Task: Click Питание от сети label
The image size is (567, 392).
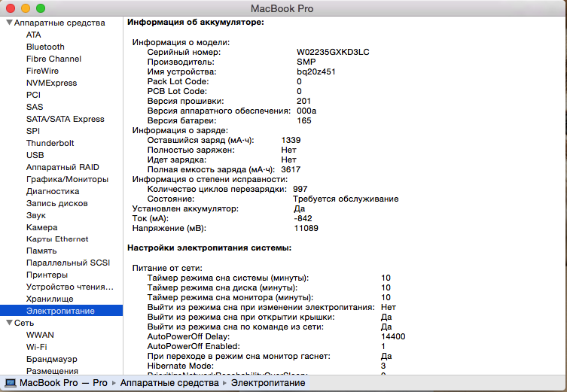Action: coord(167,268)
